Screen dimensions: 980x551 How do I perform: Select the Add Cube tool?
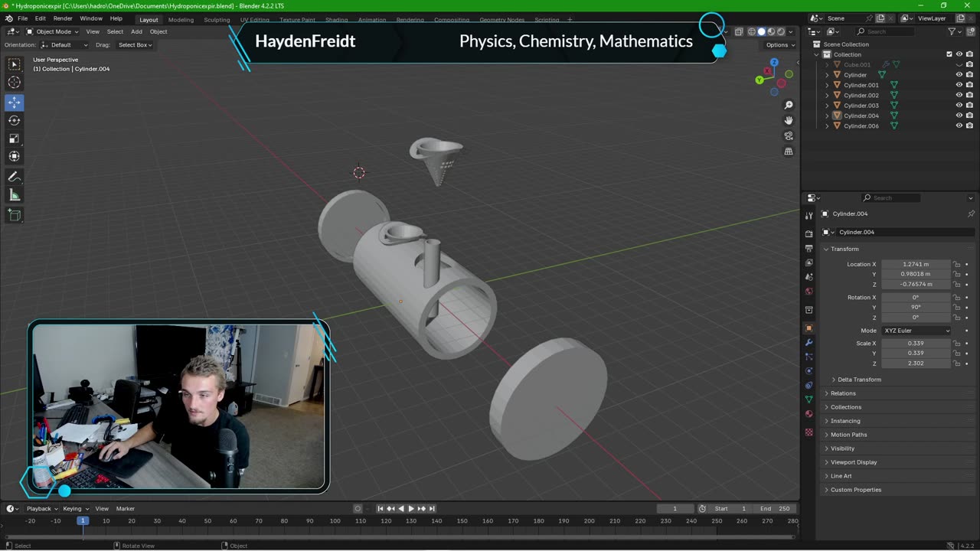coord(15,215)
